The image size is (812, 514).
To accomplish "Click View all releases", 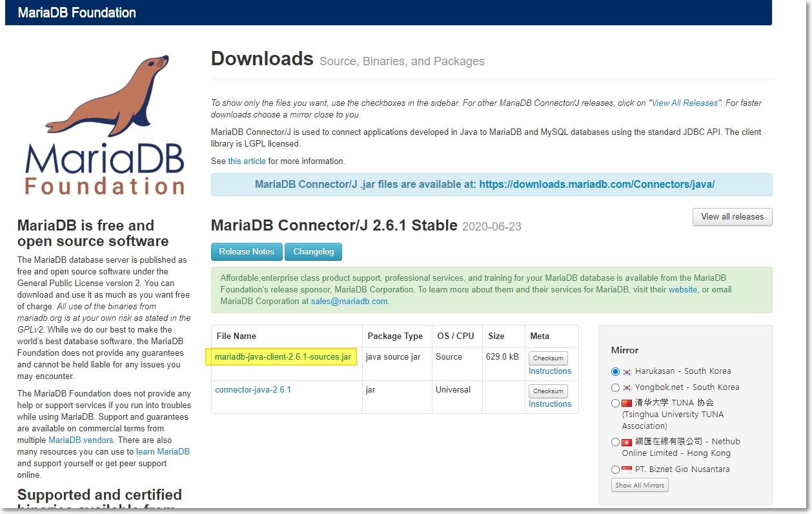I will point(732,217).
